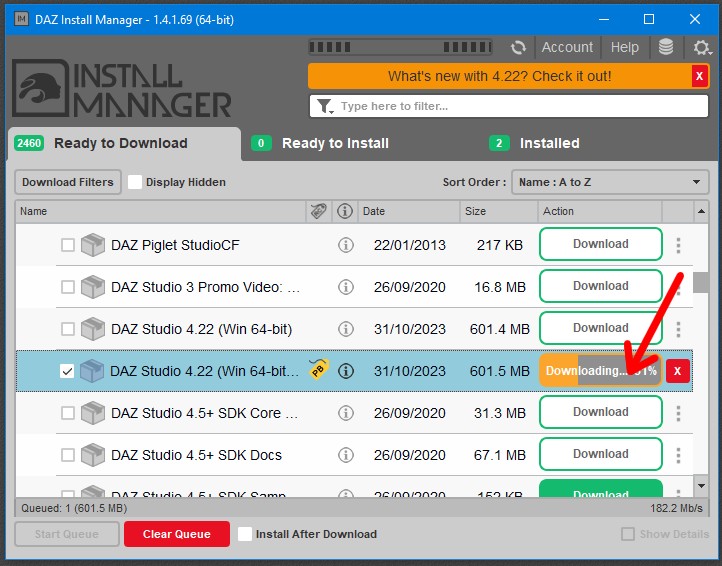
Task: Click the scroll up arrow of the list
Action: click(701, 211)
